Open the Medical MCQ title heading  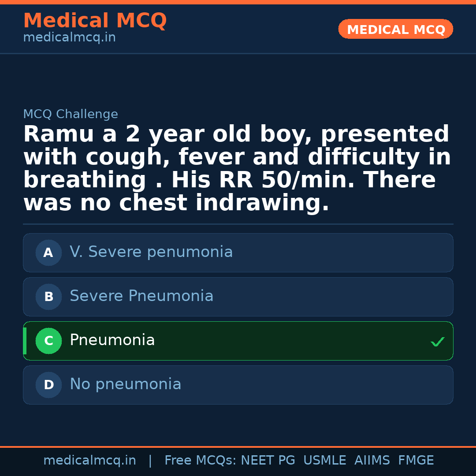point(95,21)
